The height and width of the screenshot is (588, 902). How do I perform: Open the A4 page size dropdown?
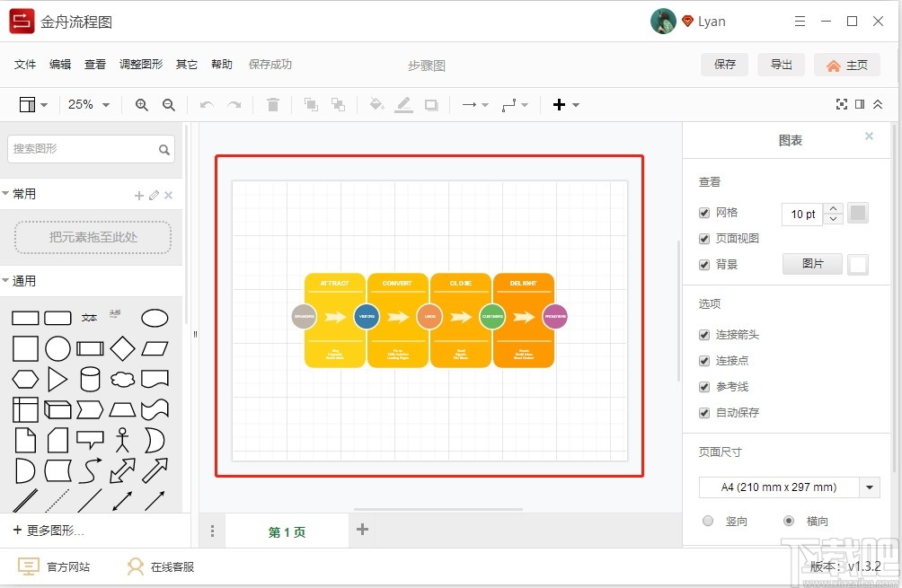(868, 487)
